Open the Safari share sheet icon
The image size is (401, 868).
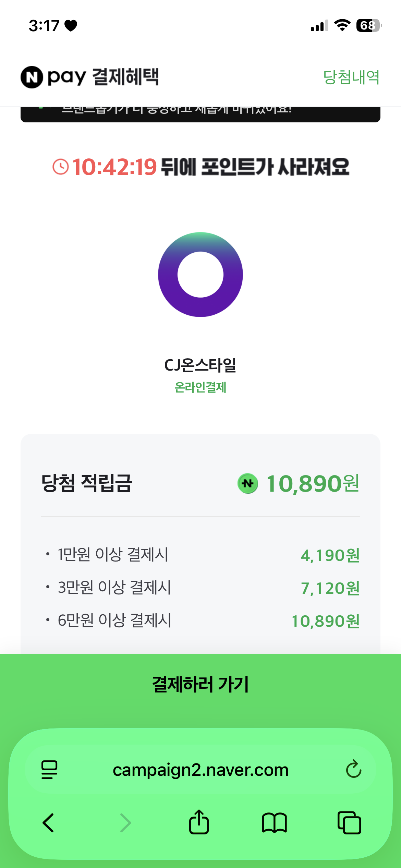199,822
